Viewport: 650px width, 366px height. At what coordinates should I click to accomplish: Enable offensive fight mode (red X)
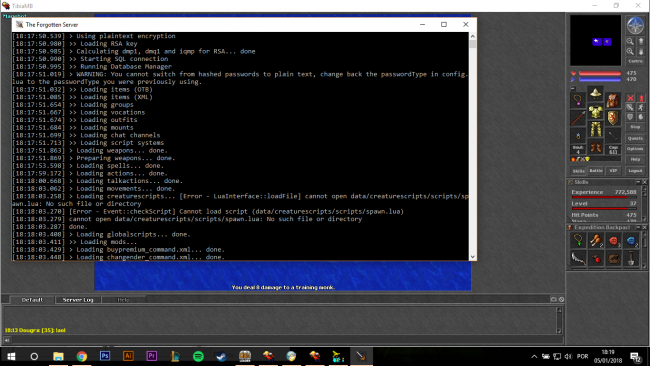(x=630, y=98)
